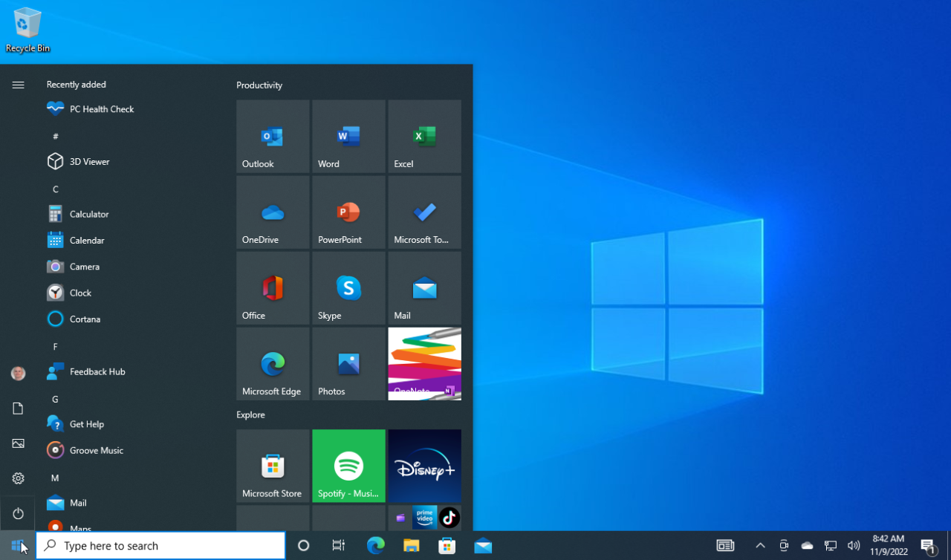Click the search box on the taskbar
This screenshot has width=951, height=560.
click(160, 545)
